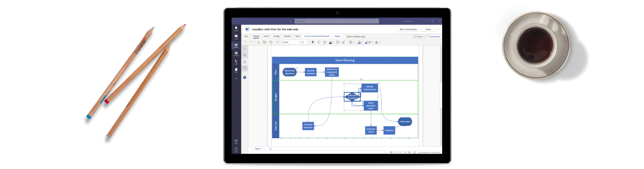This screenshot has width=644, height=169.
Task: Select the Estimate expenses shape
Action: click(x=308, y=126)
